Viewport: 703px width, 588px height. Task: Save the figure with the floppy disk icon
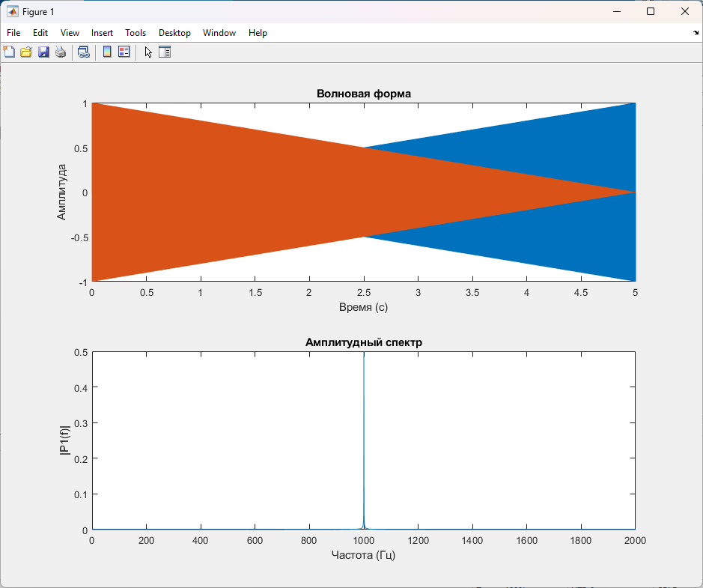(43, 52)
